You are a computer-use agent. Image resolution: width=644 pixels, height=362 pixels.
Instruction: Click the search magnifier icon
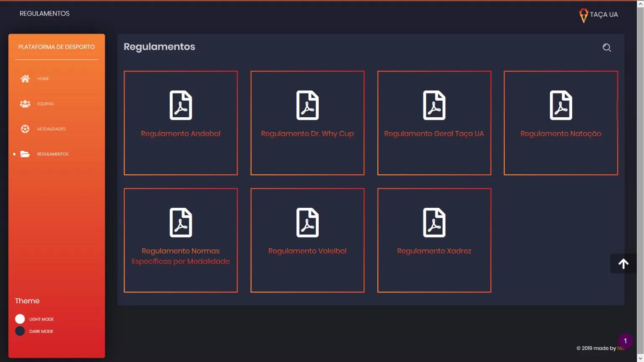607,48
